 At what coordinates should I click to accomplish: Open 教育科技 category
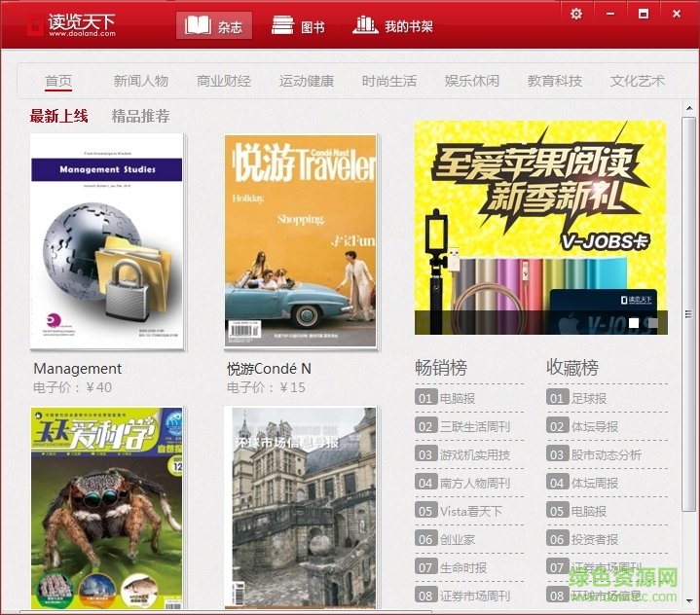point(555,81)
